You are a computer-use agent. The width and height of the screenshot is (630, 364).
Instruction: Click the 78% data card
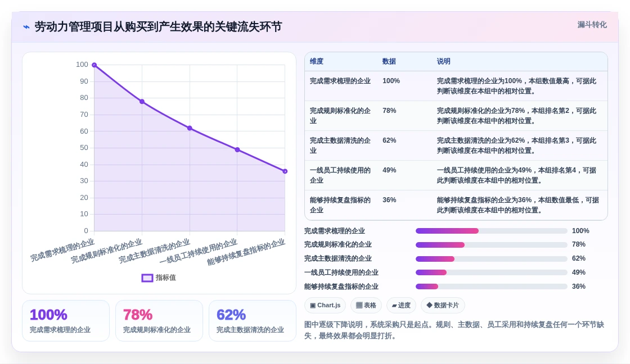click(159, 321)
